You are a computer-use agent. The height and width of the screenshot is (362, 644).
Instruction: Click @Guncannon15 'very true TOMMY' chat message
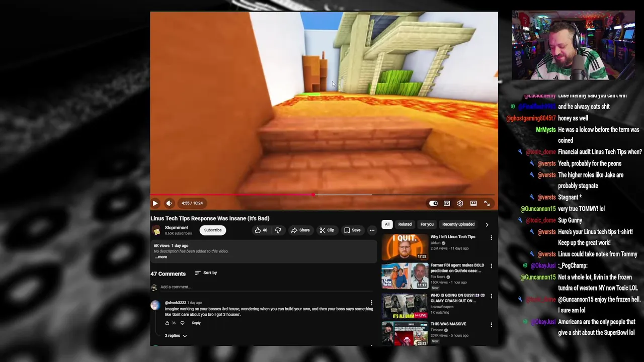point(581,209)
